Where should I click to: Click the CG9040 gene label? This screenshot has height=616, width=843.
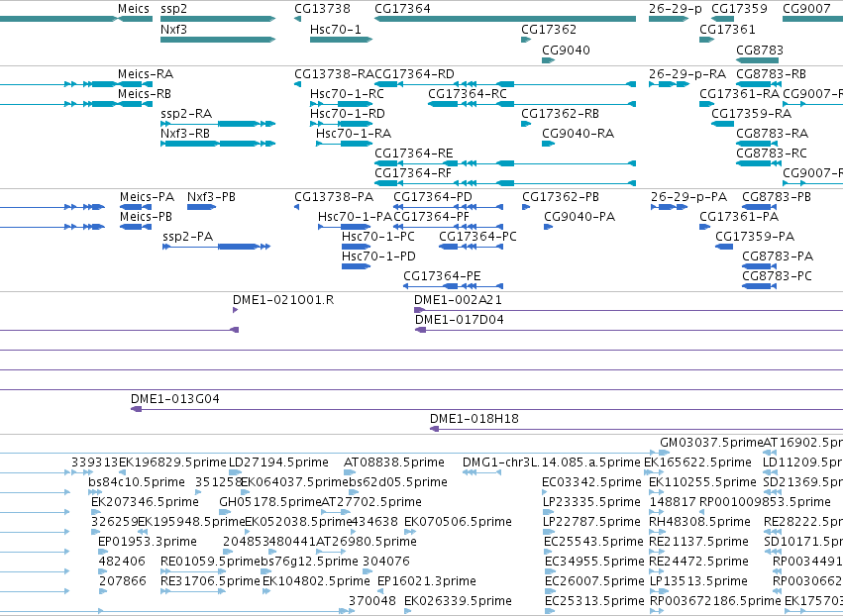pyautogui.click(x=566, y=50)
